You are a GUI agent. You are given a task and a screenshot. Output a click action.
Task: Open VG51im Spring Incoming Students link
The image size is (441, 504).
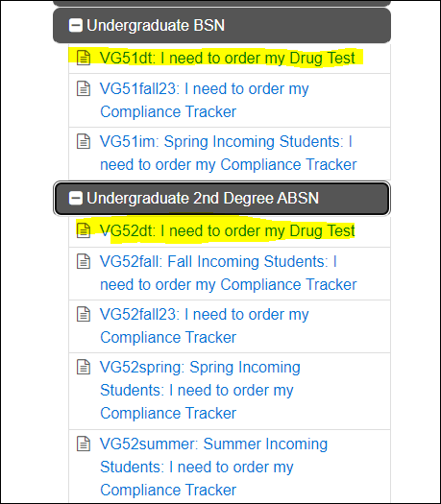pyautogui.click(x=229, y=153)
